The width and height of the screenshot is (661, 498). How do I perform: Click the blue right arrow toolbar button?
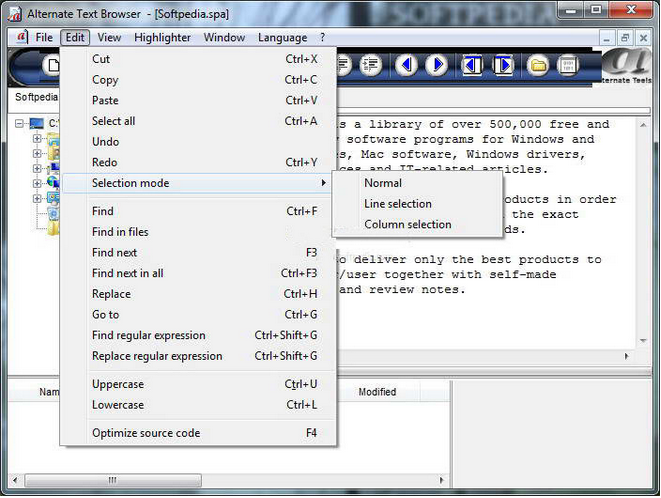click(437, 65)
